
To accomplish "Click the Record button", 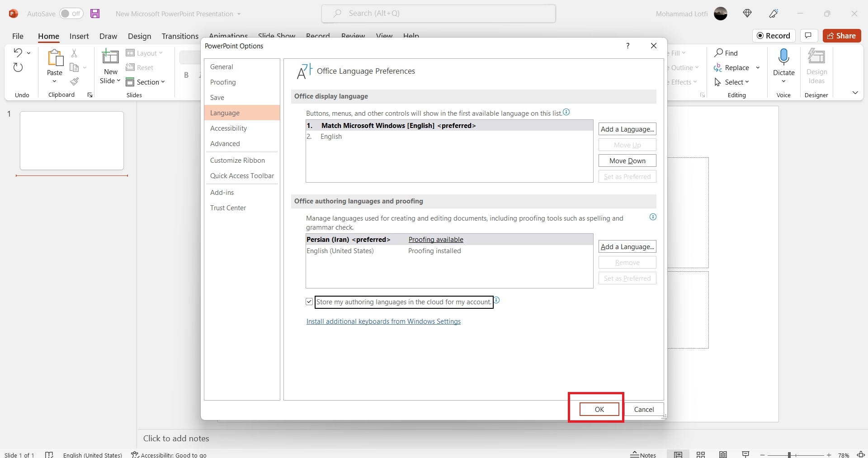I will tap(774, 36).
